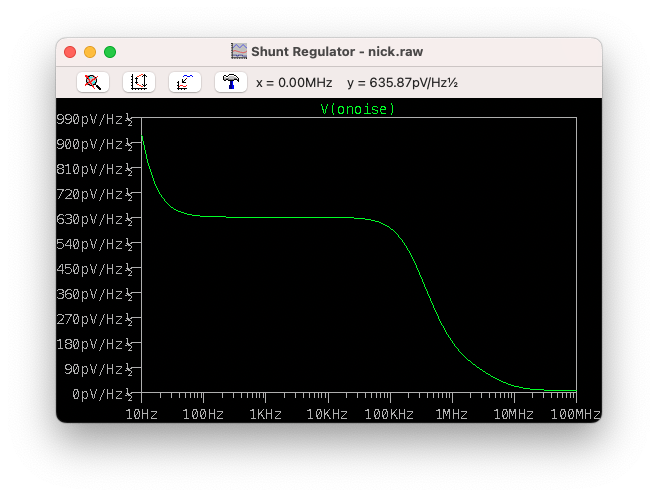Image resolution: width=658 pixels, height=497 pixels.
Task: Open the hammer control panel icon
Action: 231,82
